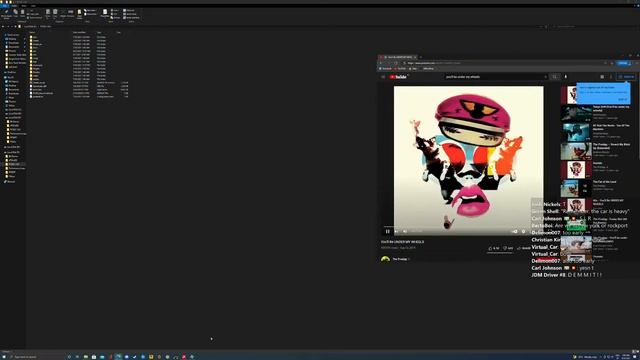Open the Windows notification center
Viewport: 640px width, 360px height.
pyautogui.click(x=636, y=357)
